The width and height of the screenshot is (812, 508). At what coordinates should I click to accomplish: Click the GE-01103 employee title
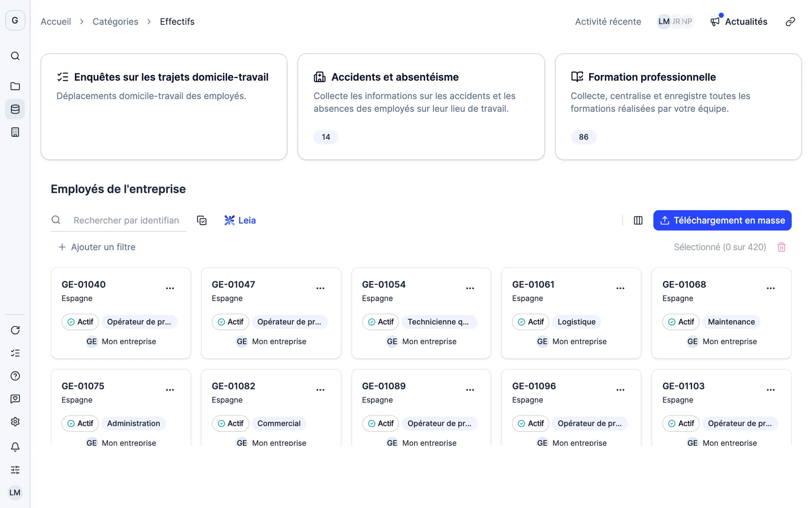point(683,386)
